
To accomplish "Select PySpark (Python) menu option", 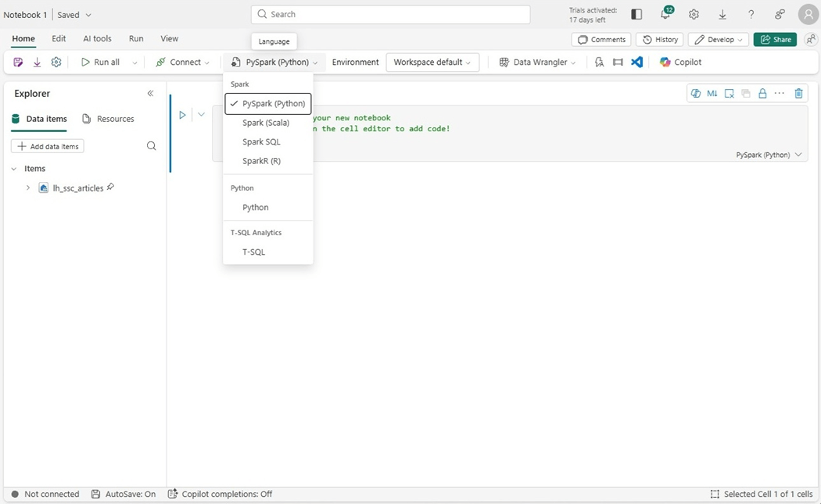I will click(x=268, y=104).
